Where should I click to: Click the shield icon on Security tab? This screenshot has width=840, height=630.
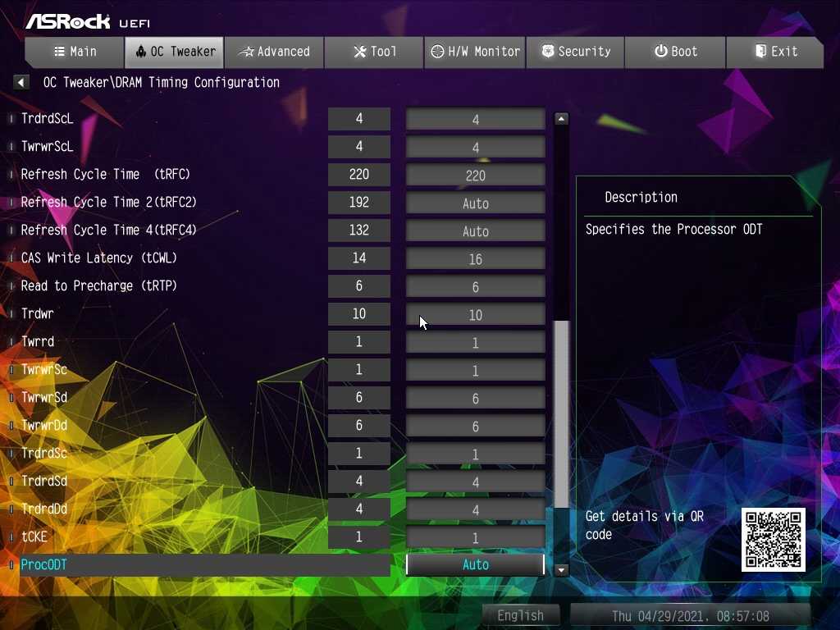click(548, 52)
